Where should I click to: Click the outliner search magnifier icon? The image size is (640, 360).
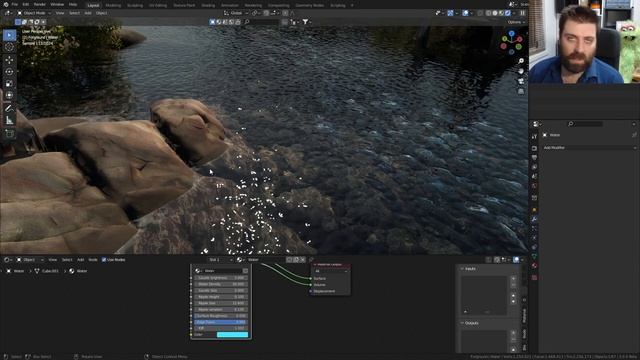[571, 124]
